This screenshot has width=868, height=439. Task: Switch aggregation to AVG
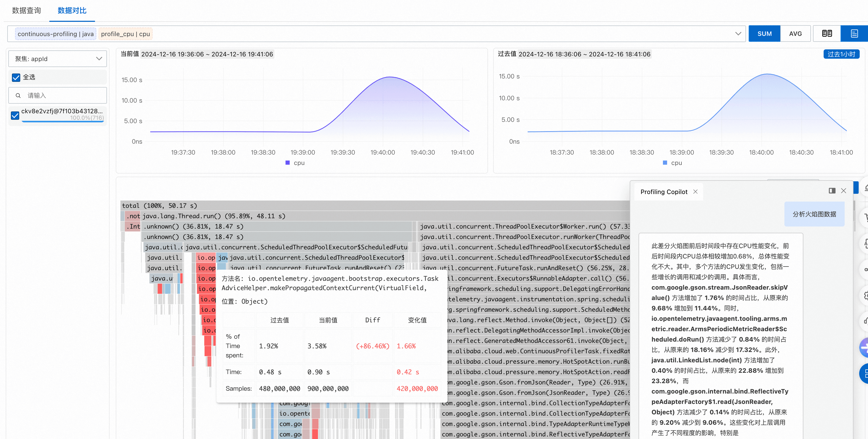[795, 34]
